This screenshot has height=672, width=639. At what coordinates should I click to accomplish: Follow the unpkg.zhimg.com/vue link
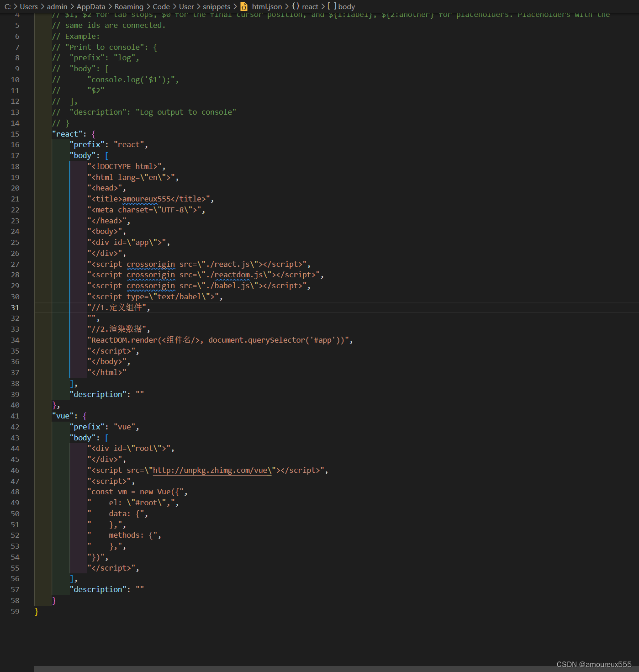(x=212, y=470)
